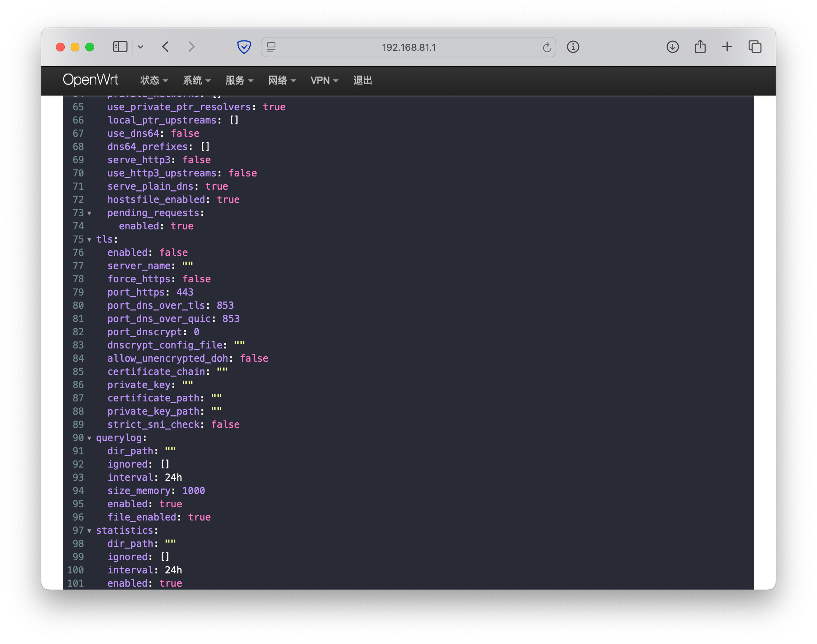Click the page reader icon in address bar
This screenshot has height=644, width=817.
coord(271,47)
